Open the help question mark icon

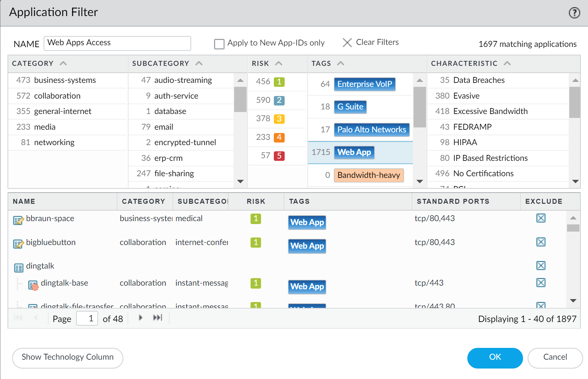[574, 13]
